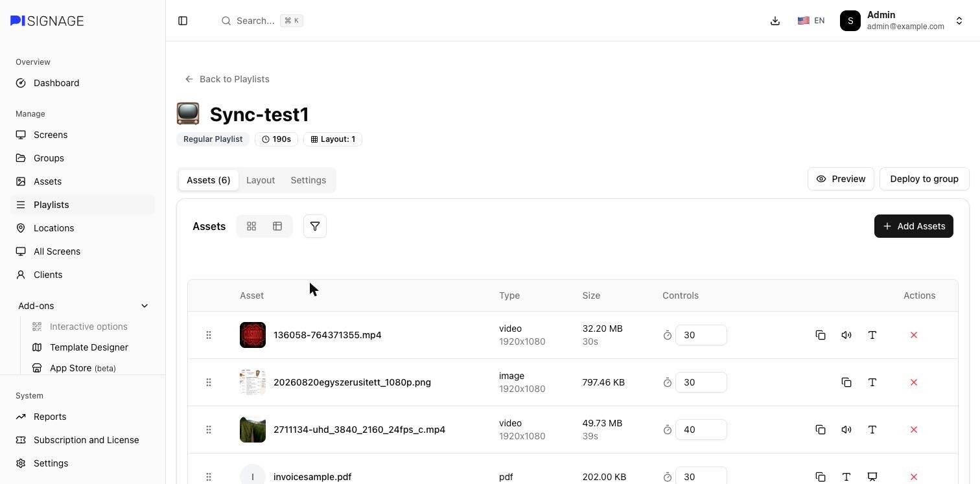Click duration field of 2711134-uhd_3840_2160_24fps_c.mp4

point(701,430)
